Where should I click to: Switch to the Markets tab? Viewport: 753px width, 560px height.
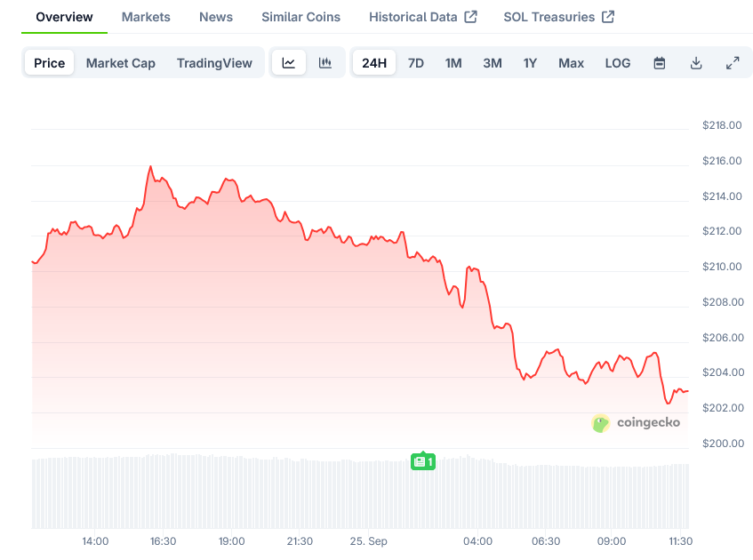point(146,17)
